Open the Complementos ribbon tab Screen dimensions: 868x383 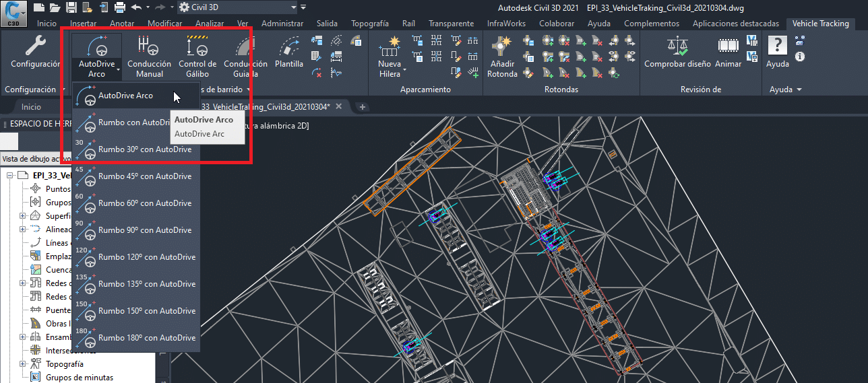652,24
